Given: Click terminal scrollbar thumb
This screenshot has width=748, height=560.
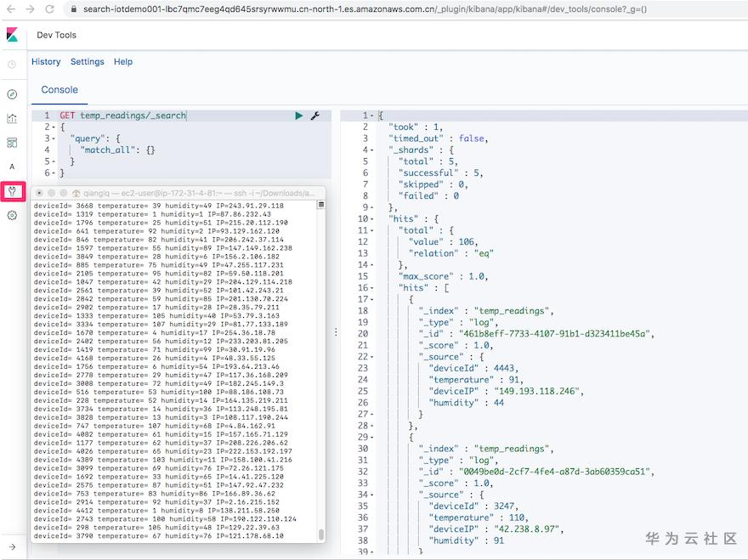Looking at the screenshot, I should pos(321,534).
